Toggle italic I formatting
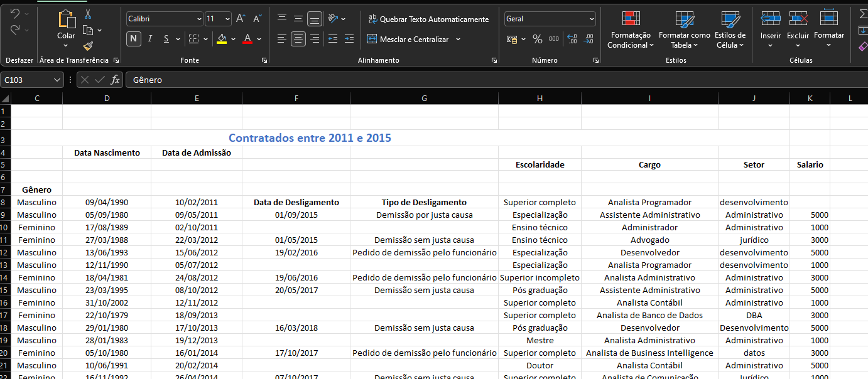Screen dimensions: 868x379 coord(150,39)
